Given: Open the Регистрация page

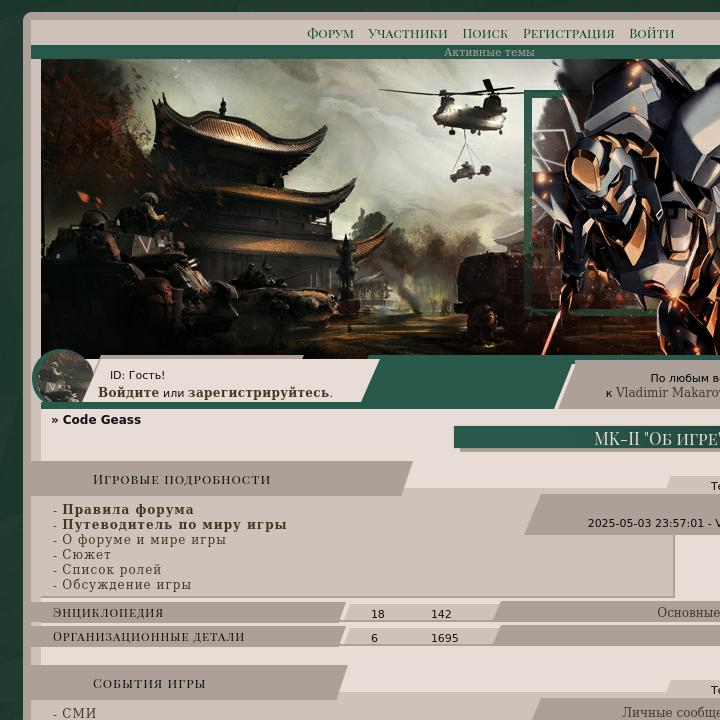Looking at the screenshot, I should 568,34.
